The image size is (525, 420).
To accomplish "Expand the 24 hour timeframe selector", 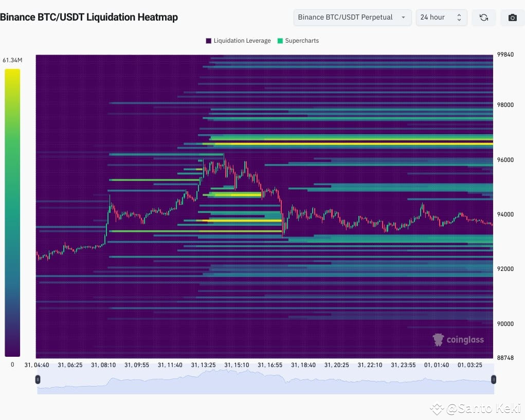I will tap(441, 17).
